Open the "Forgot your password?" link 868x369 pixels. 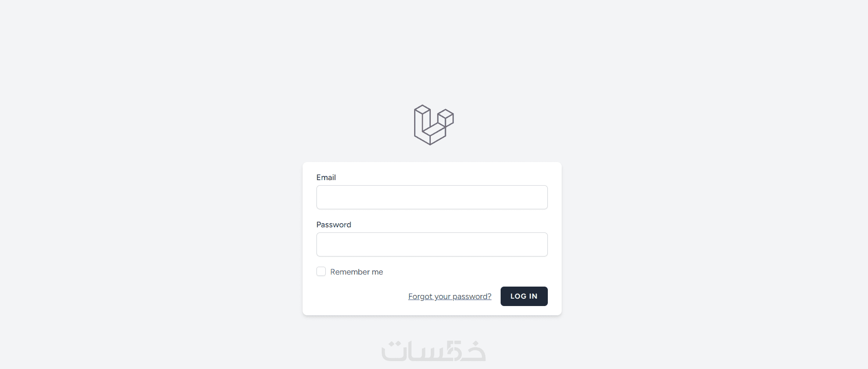point(449,296)
